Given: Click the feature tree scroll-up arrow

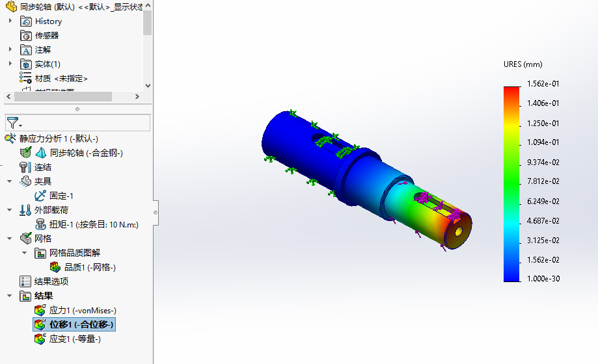Looking at the screenshot, I should (x=148, y=5).
